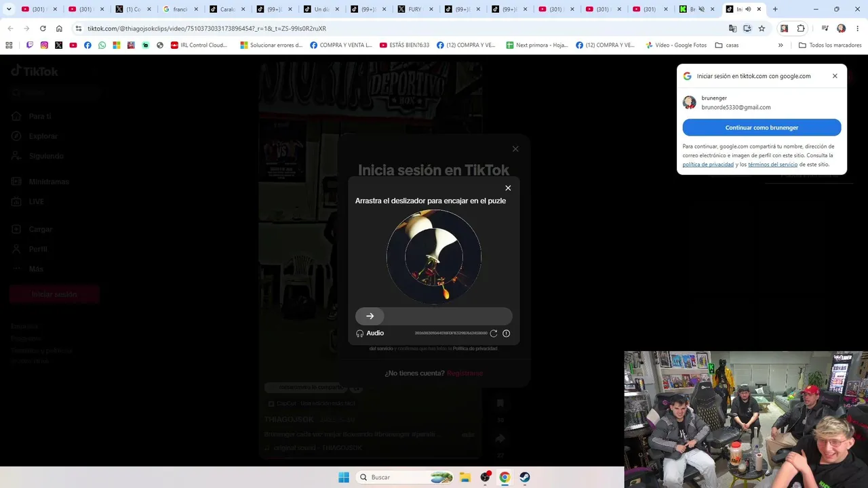Bookmark this page with the star
This screenshot has height=488, width=868.
point(762,28)
